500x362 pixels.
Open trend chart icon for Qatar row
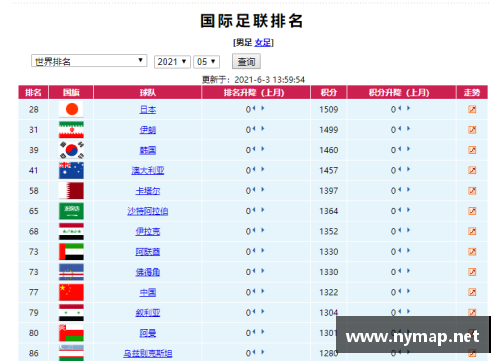click(472, 191)
